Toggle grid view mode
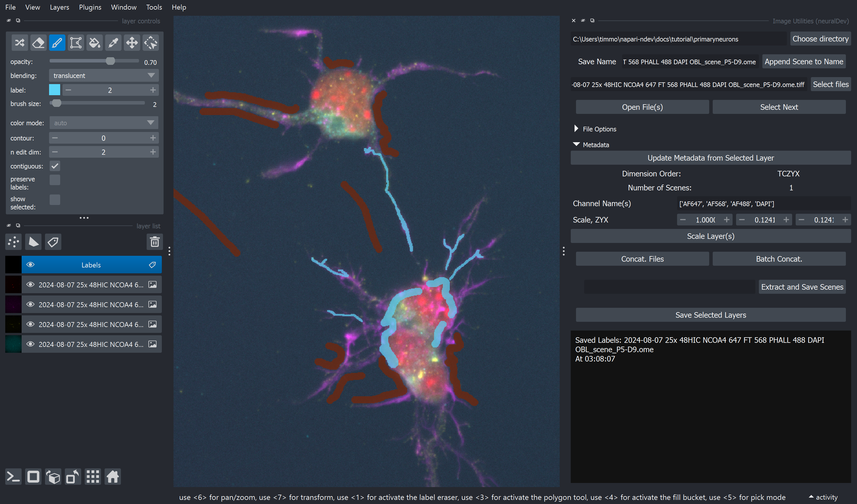Image resolution: width=857 pixels, height=504 pixels. [x=93, y=477]
